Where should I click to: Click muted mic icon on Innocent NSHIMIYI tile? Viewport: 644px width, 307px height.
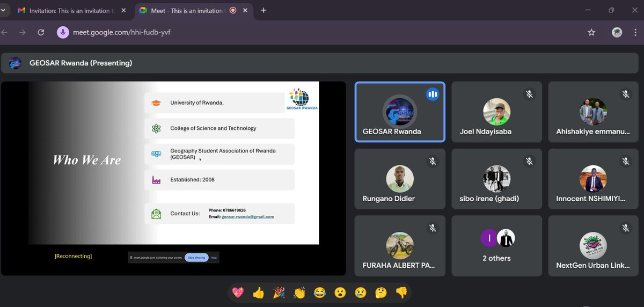(x=626, y=161)
